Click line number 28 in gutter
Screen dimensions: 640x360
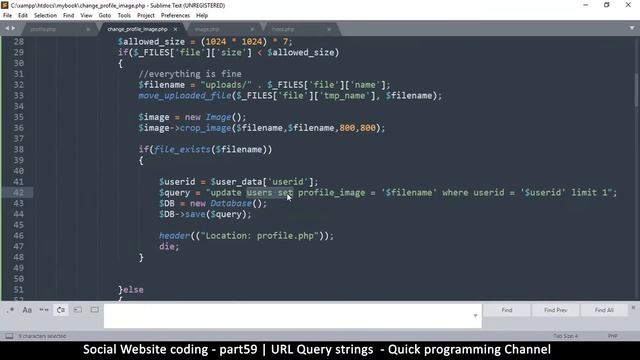pyautogui.click(x=18, y=42)
